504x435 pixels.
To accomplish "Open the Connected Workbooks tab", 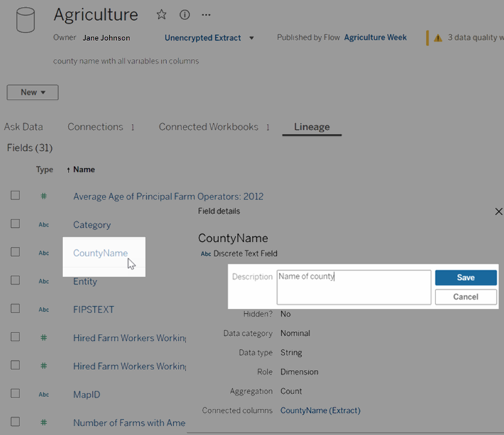I will (x=208, y=127).
